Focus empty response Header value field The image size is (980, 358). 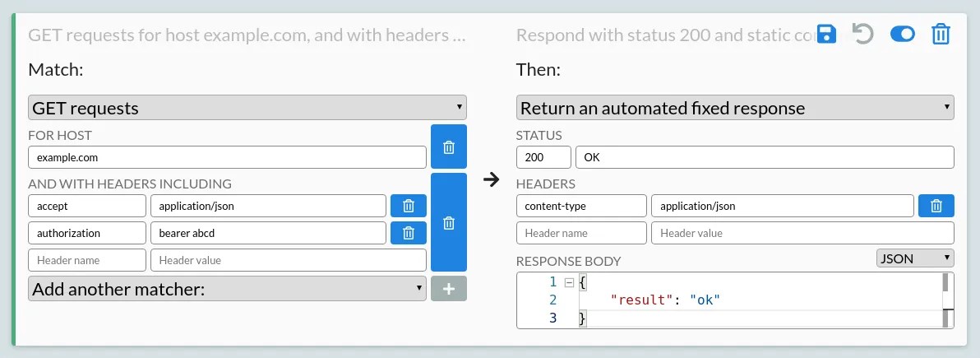pos(802,233)
